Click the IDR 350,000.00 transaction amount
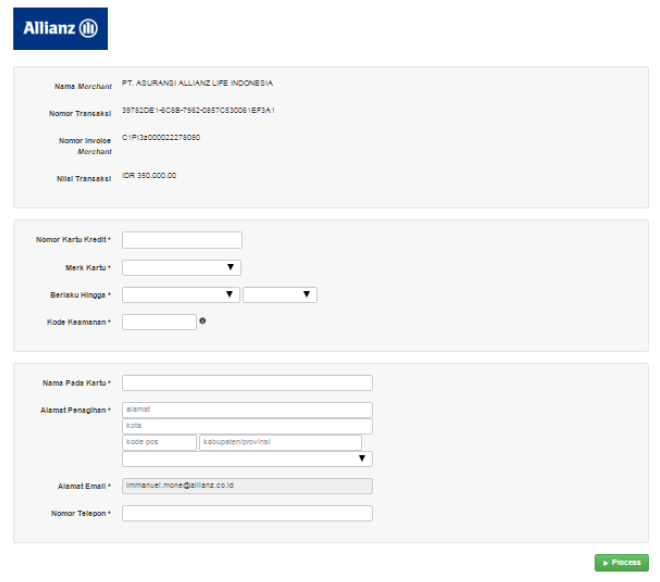The image size is (660, 582). pos(149,175)
